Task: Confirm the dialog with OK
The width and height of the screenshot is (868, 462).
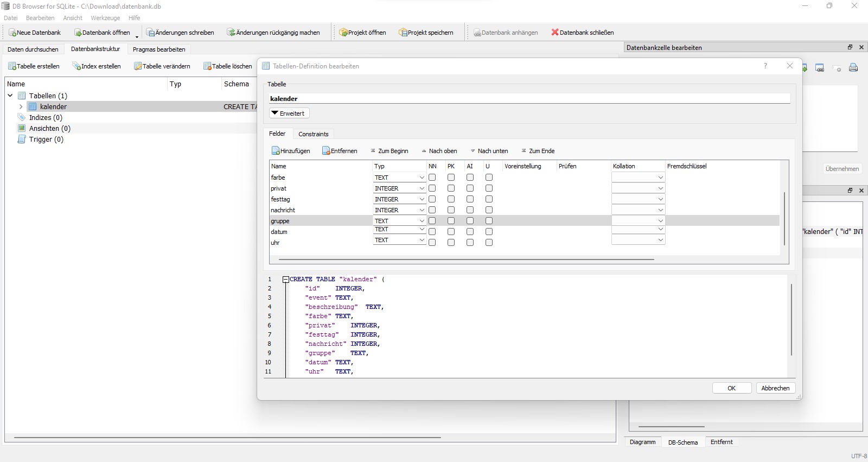Action: click(x=731, y=388)
